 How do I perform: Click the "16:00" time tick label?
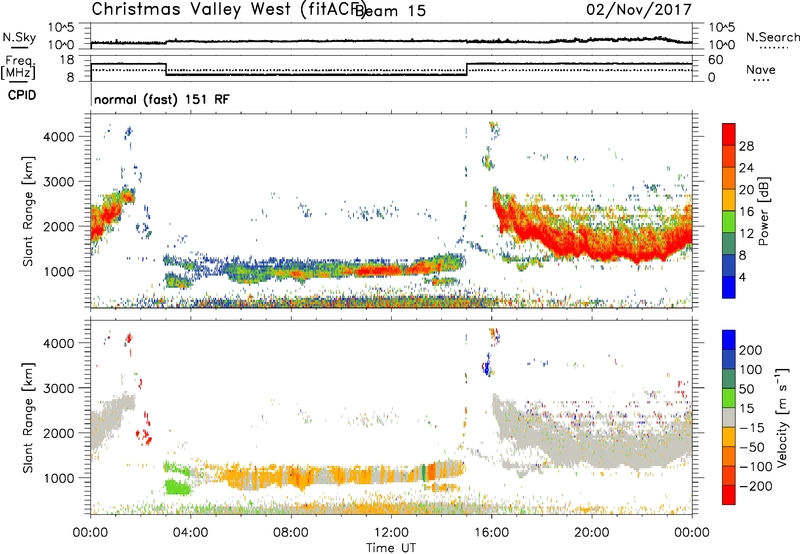point(491,533)
